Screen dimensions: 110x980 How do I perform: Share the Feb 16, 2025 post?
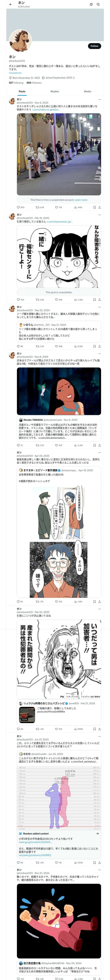point(99,300)
